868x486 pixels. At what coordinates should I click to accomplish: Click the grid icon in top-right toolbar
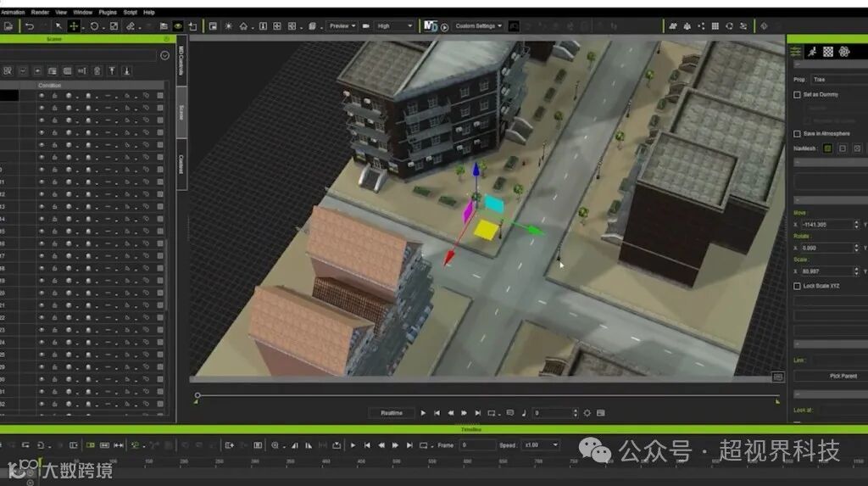pyautogui.click(x=715, y=26)
